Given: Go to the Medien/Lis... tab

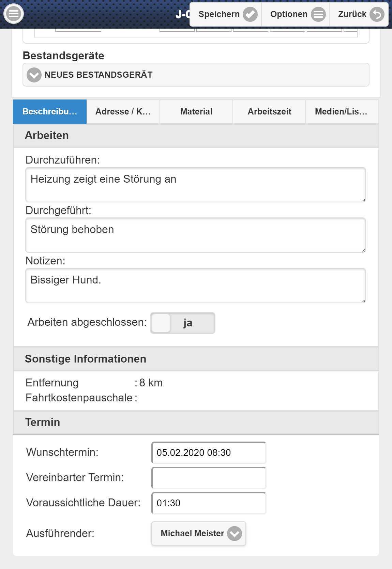Looking at the screenshot, I should click(x=341, y=112).
